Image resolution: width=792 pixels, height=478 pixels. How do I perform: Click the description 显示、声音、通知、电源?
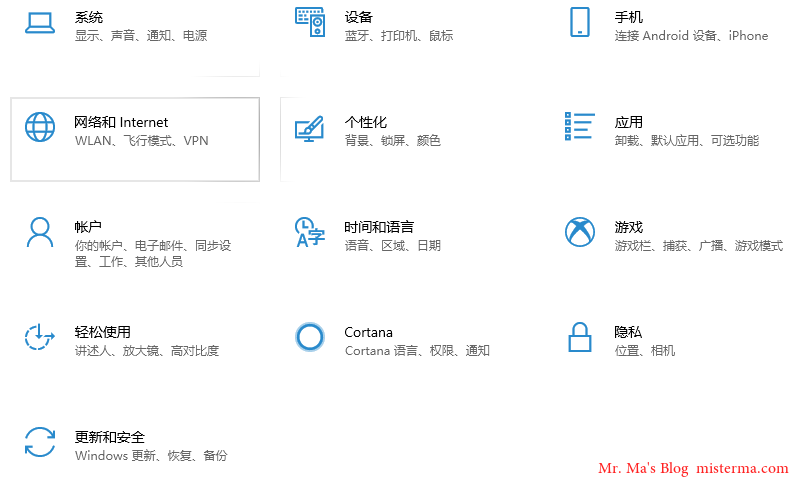click(141, 36)
